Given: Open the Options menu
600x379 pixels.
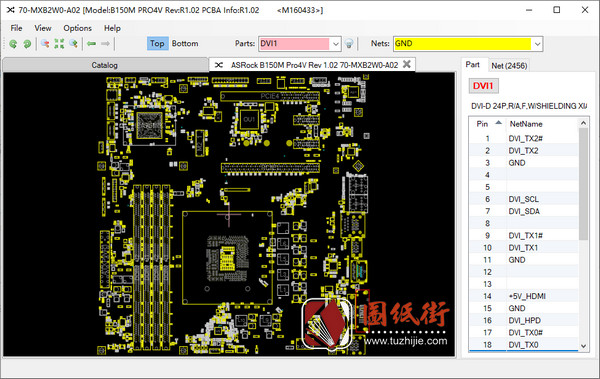Looking at the screenshot, I should (78, 28).
